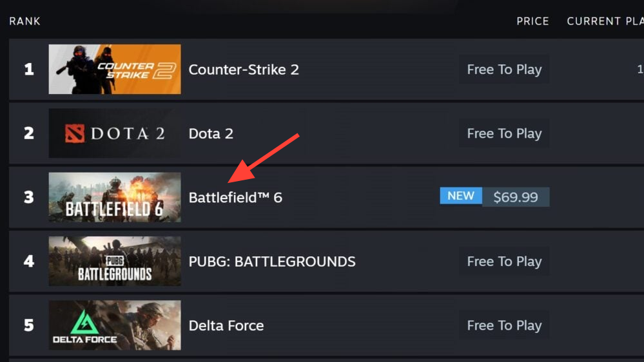Image resolution: width=644 pixels, height=362 pixels.
Task: Click the PRICE column header
Action: point(532,21)
